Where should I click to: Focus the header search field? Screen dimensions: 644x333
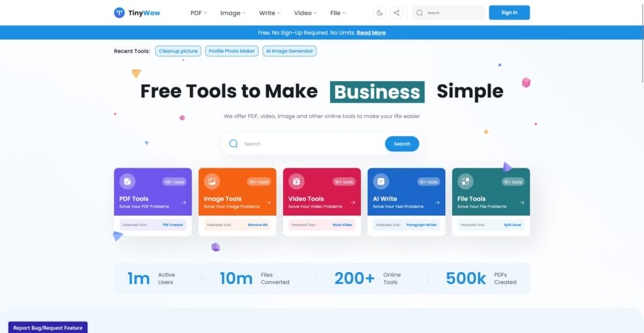[448, 13]
